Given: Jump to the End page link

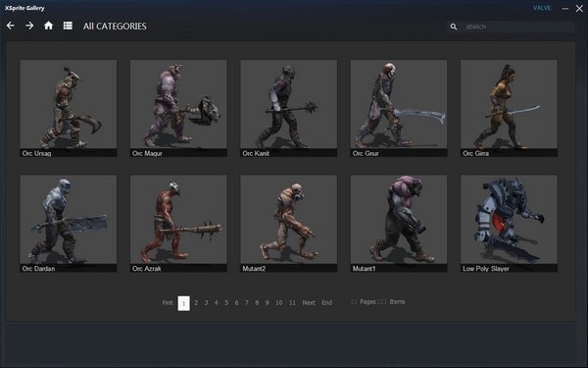Looking at the screenshot, I should click(x=327, y=302).
